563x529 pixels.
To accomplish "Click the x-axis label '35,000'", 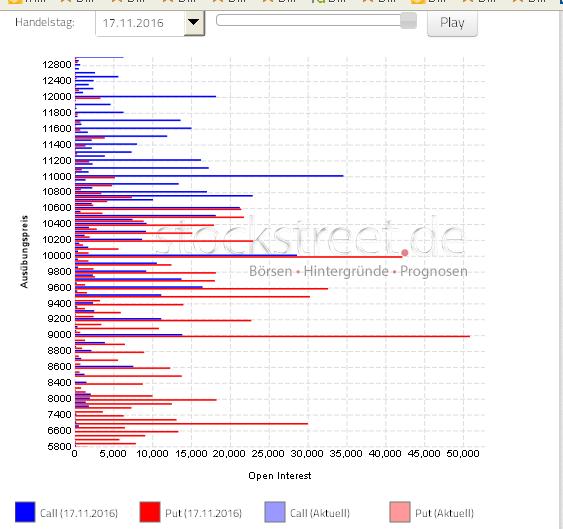I will [x=346, y=454].
